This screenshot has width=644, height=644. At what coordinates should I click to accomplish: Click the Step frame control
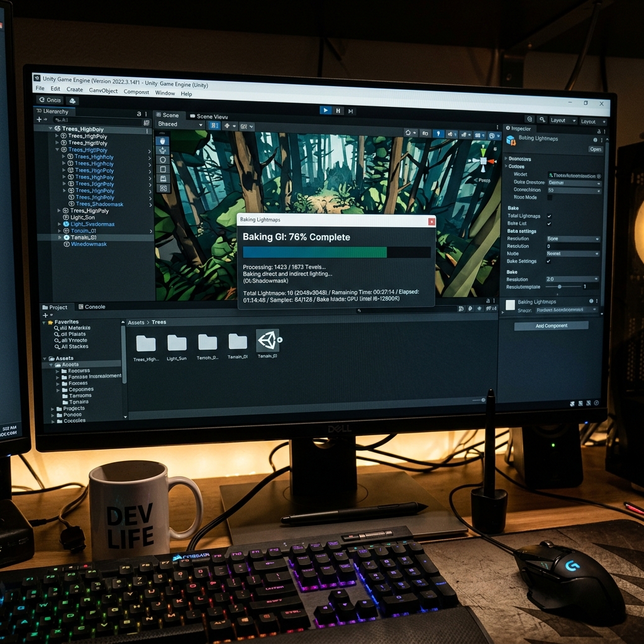(x=350, y=111)
